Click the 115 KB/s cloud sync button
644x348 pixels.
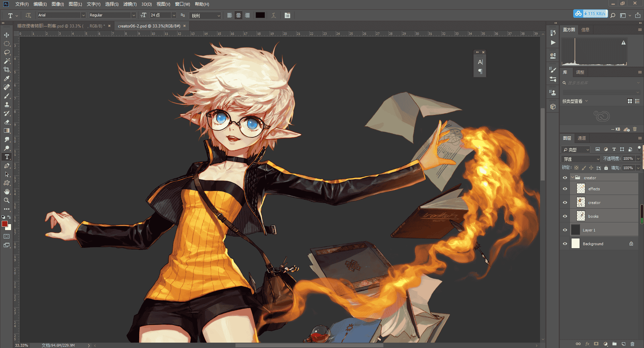point(590,14)
